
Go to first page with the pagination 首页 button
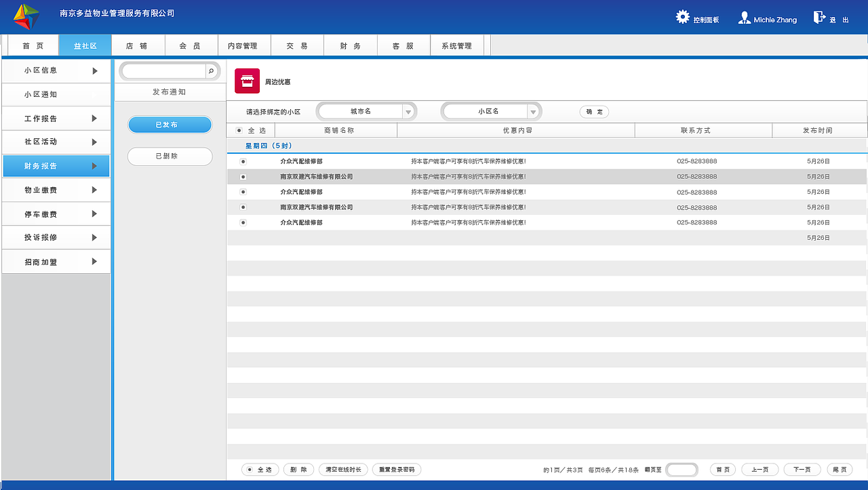(x=723, y=470)
